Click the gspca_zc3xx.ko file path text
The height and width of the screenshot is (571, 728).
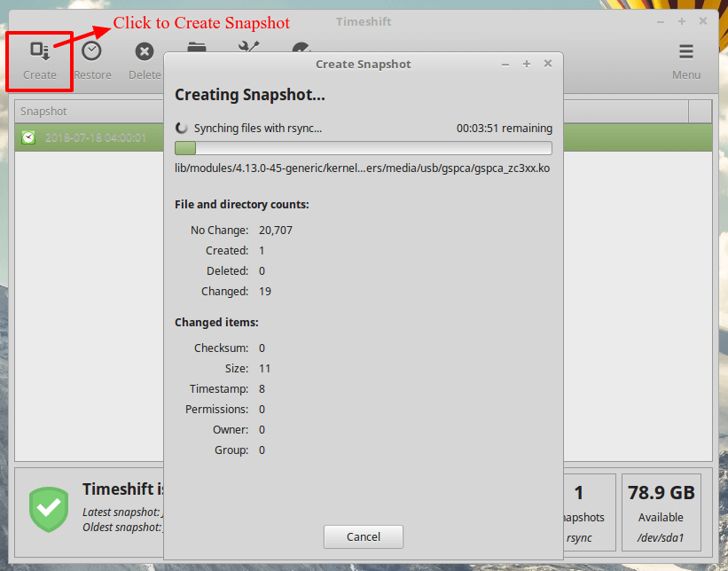click(362, 168)
